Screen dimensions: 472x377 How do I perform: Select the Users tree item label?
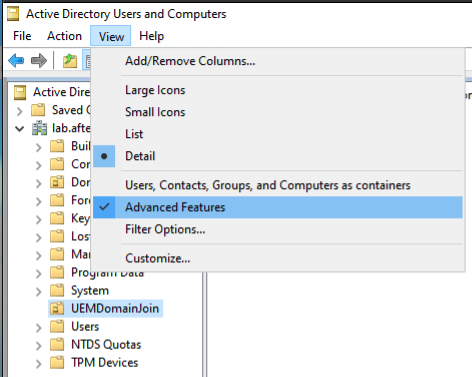pyautogui.click(x=85, y=326)
